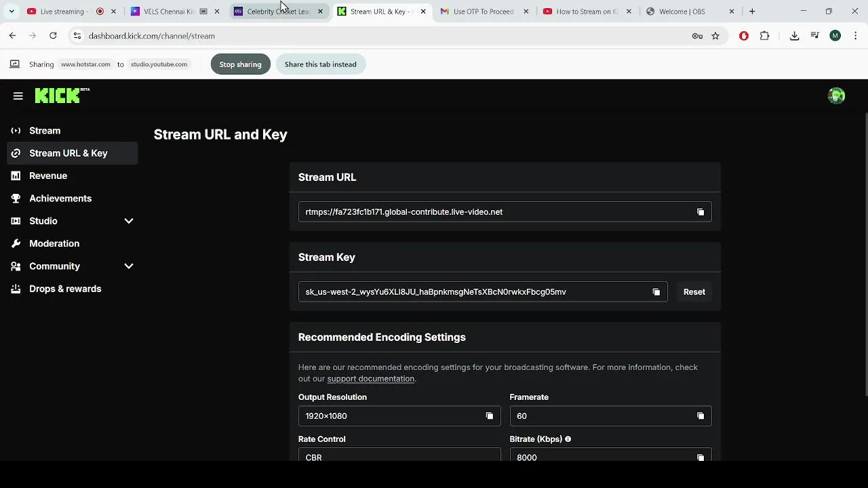This screenshot has width=868, height=488.
Task: Open the hamburger sidebar menu
Action: 18,96
